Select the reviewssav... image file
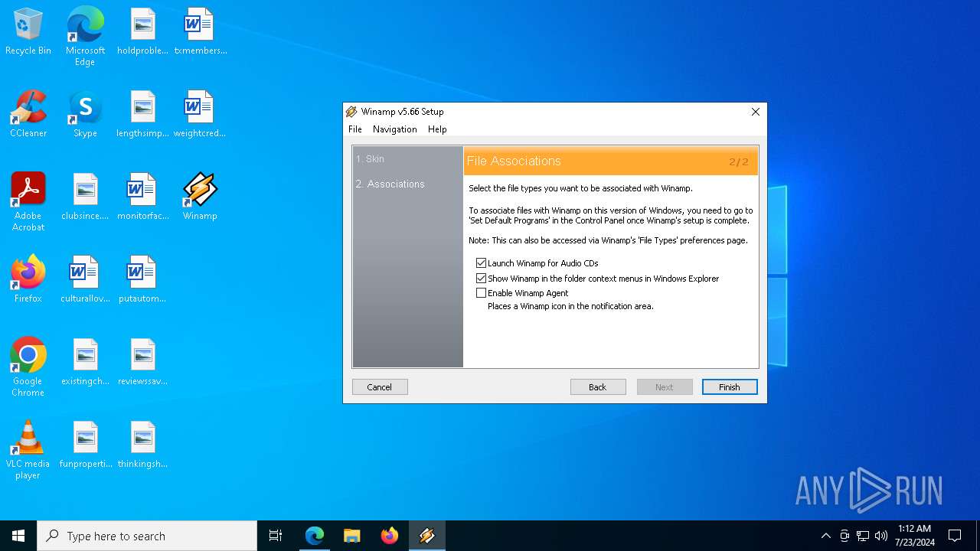 [x=142, y=363]
